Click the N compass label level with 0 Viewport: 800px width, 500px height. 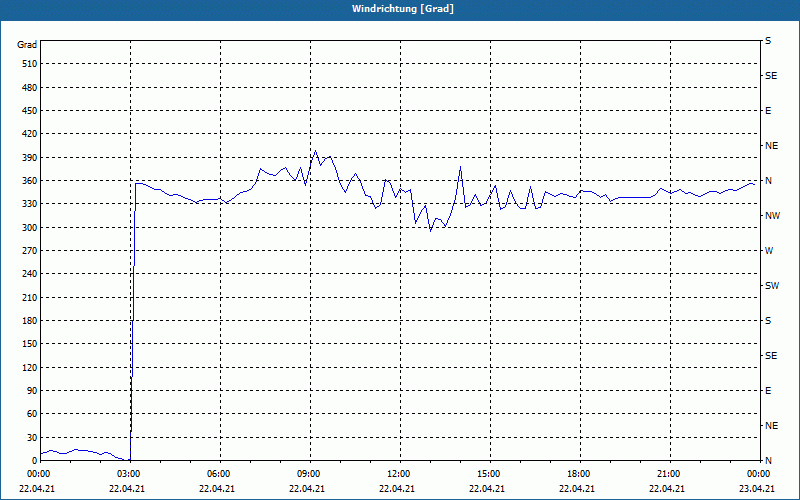768,461
